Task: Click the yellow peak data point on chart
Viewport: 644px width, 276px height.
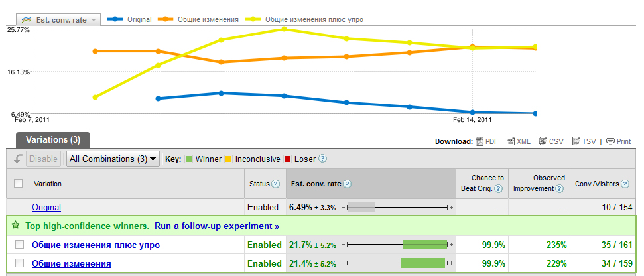Action: tap(285, 29)
